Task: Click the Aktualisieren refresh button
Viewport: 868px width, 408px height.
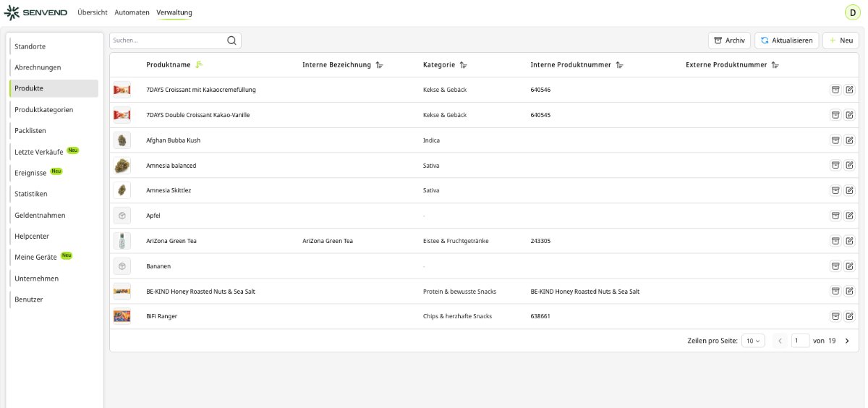Action: (786, 41)
